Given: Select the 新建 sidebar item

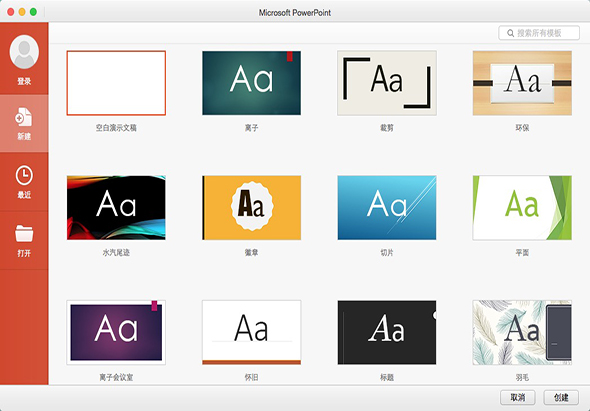Looking at the screenshot, I should [x=24, y=123].
